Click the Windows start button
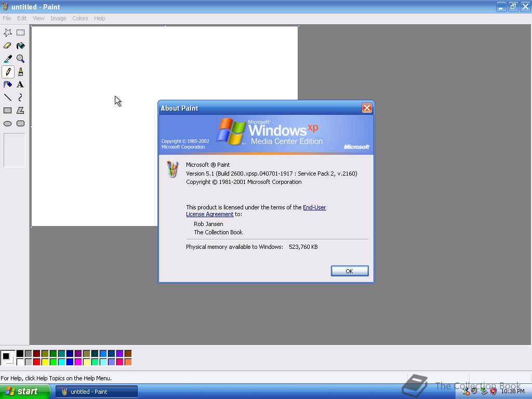 [25, 392]
